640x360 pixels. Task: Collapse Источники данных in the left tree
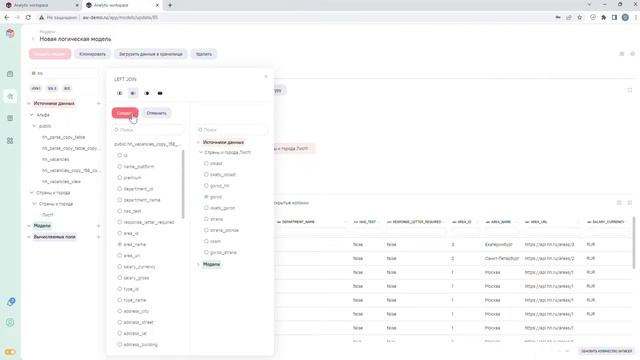29,104
